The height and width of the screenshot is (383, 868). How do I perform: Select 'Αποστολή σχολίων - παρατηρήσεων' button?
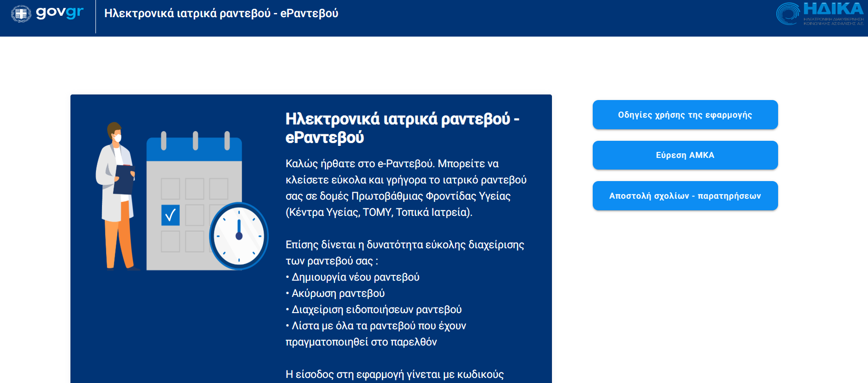pos(684,196)
